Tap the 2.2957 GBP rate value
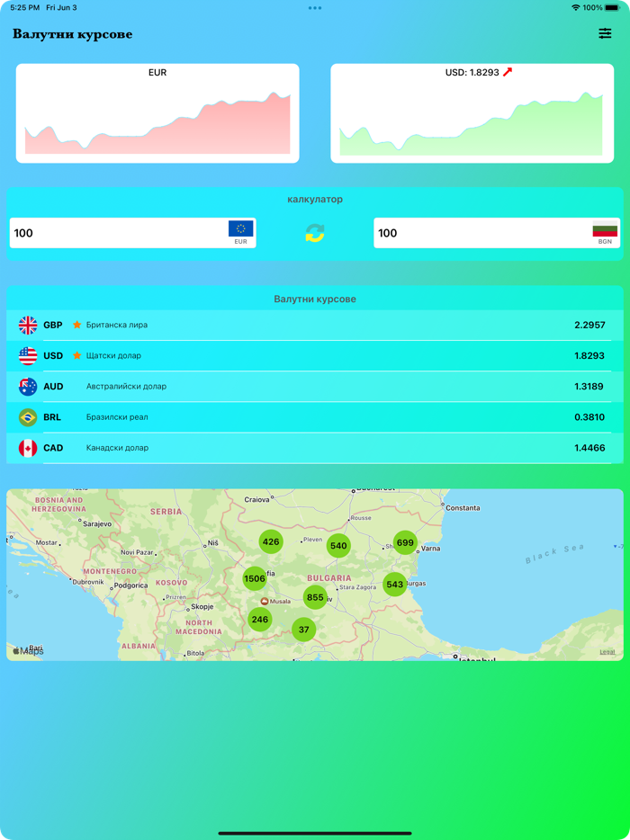 pyautogui.click(x=589, y=325)
